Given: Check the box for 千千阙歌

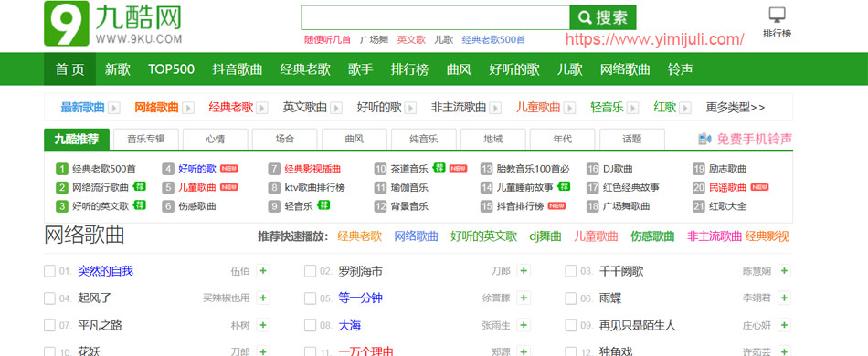Looking at the screenshot, I should (571, 271).
